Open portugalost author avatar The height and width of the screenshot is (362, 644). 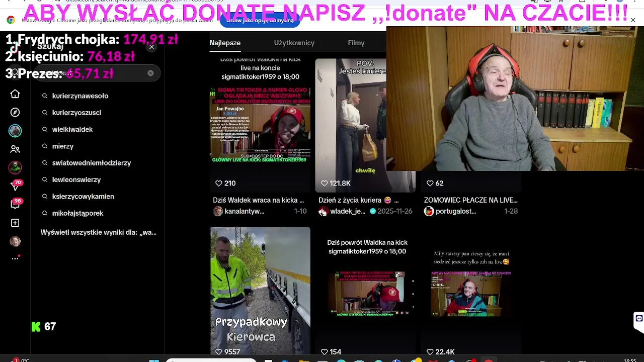429,211
